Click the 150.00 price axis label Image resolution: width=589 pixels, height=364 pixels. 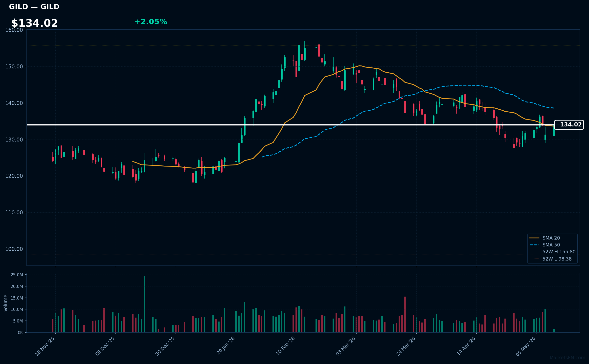tap(14, 67)
